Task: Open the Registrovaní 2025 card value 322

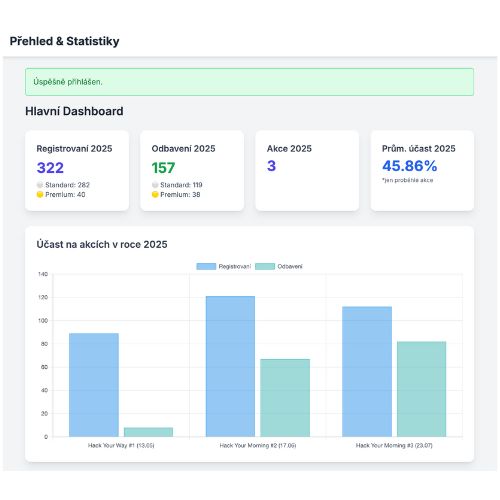Action: (x=50, y=168)
